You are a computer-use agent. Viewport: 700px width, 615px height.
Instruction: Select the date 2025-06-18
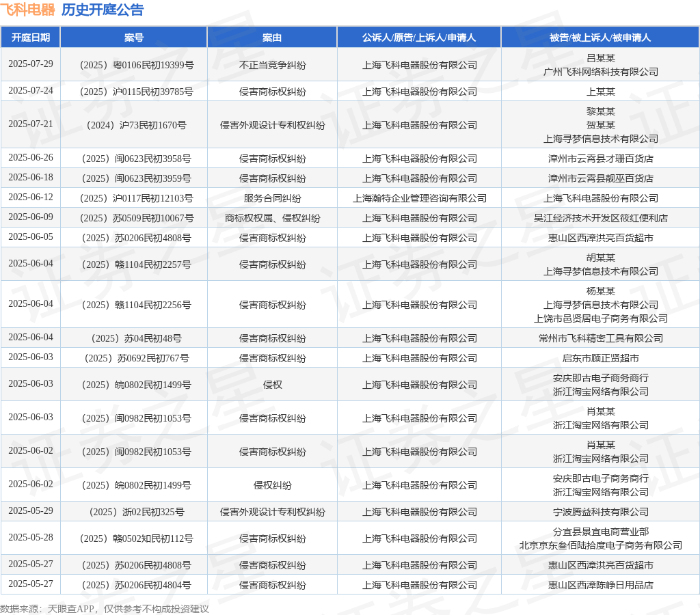click(x=30, y=177)
